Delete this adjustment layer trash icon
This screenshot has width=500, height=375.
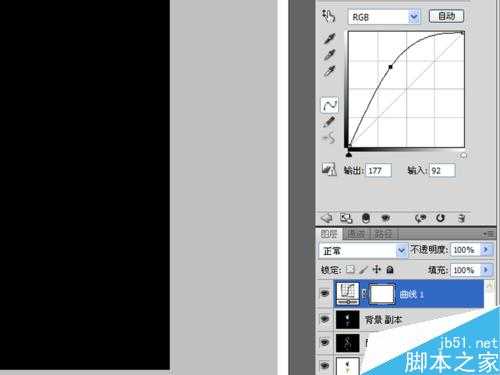coord(462,218)
